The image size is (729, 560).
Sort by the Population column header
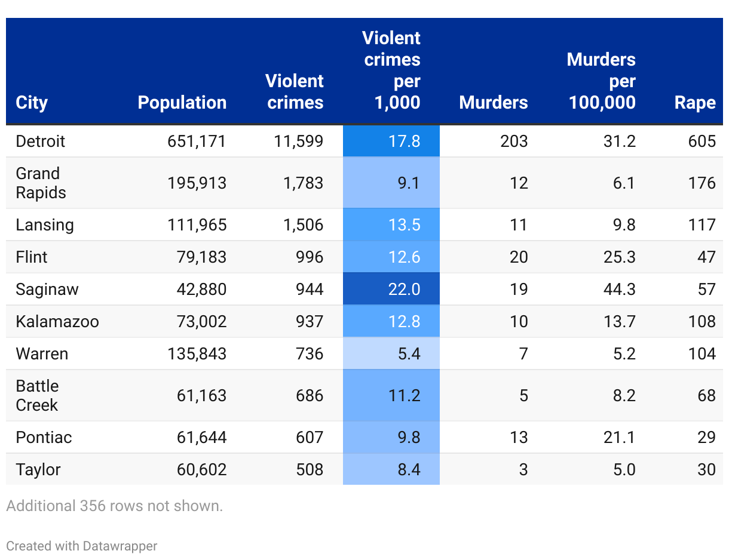tap(182, 103)
